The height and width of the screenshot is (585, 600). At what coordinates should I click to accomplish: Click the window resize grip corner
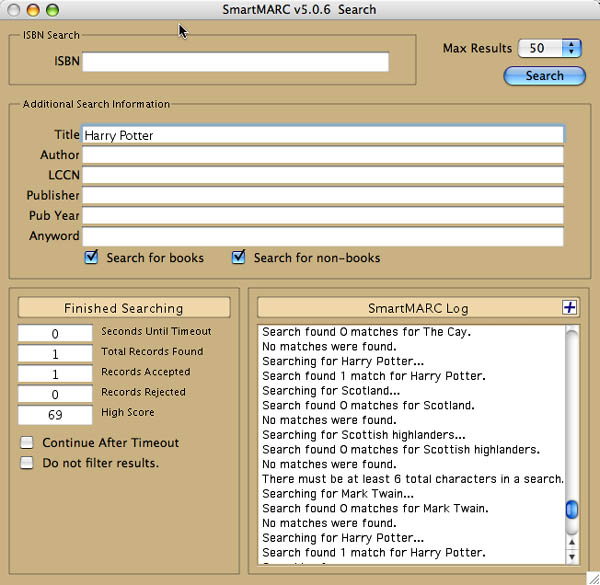[x=593, y=578]
